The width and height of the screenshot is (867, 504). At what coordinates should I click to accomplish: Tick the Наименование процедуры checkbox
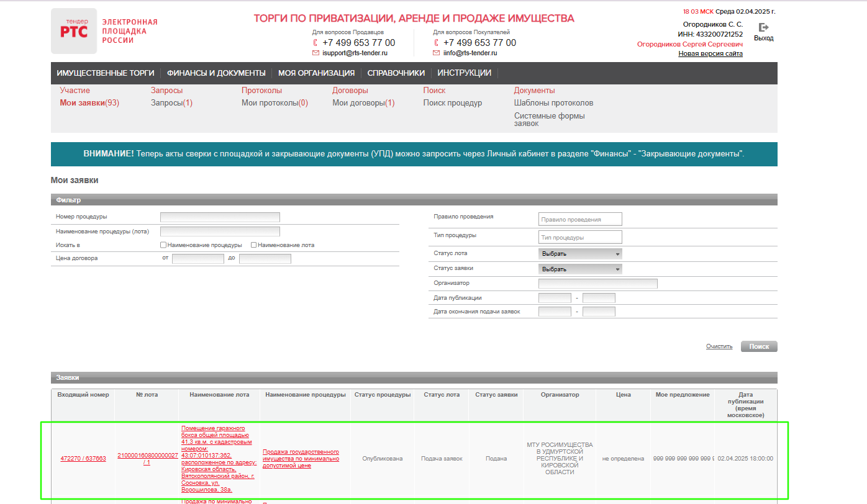pos(163,245)
